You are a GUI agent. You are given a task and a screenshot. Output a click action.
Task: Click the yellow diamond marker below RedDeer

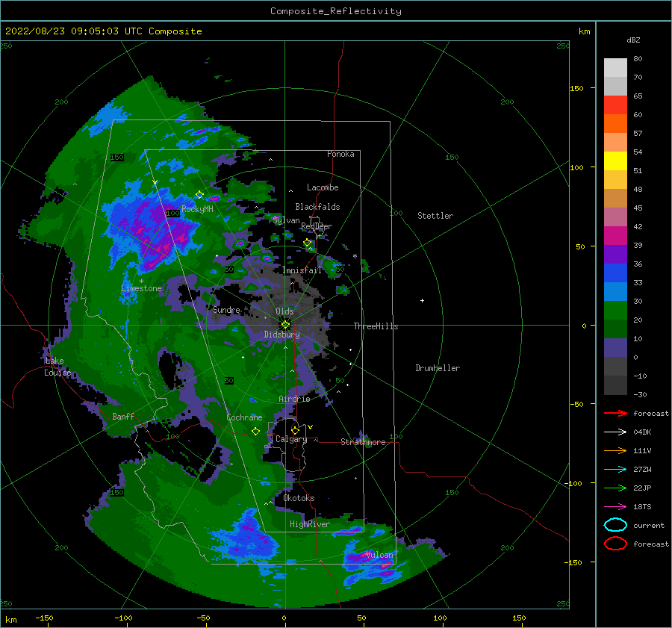(307, 243)
